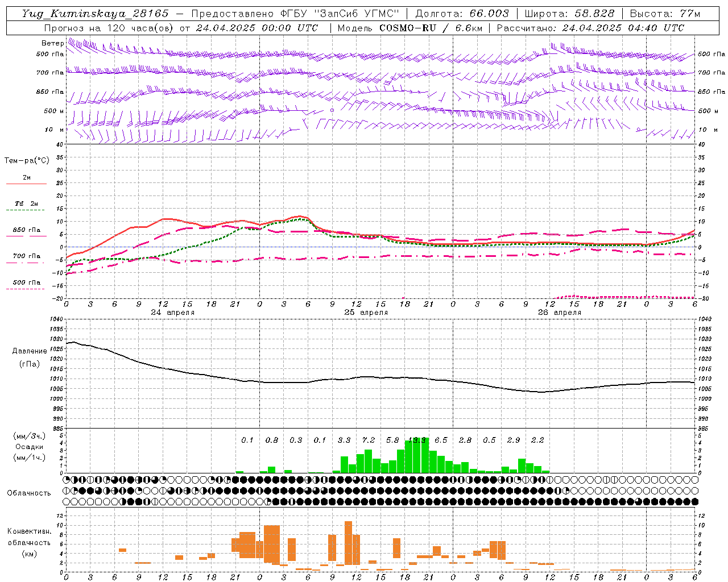728x582 pixels.
Task: Click the (мм/3ч.) precipitation unit label
Action: (x=29, y=436)
